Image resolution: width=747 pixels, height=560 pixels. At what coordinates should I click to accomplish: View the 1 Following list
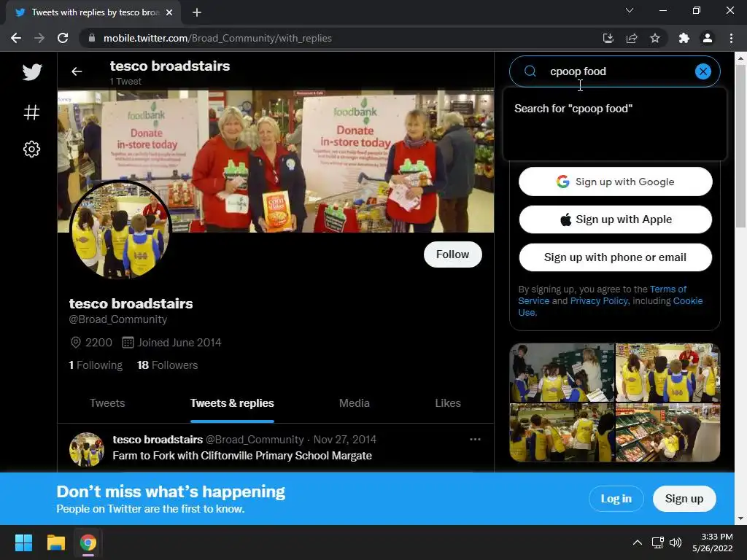point(96,365)
